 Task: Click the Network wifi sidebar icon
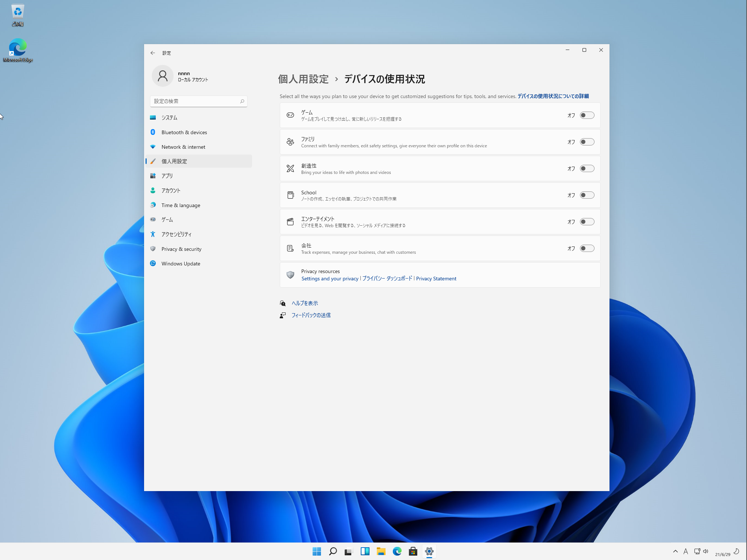point(153,147)
